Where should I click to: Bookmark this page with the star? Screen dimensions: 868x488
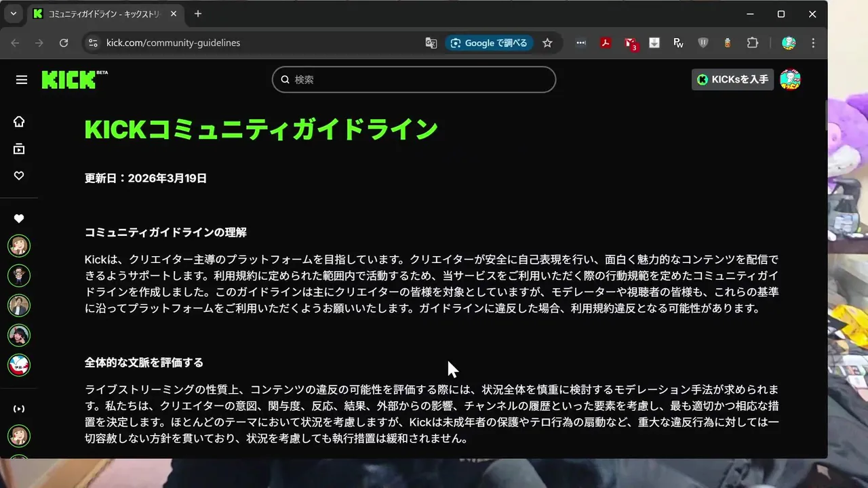tap(547, 43)
